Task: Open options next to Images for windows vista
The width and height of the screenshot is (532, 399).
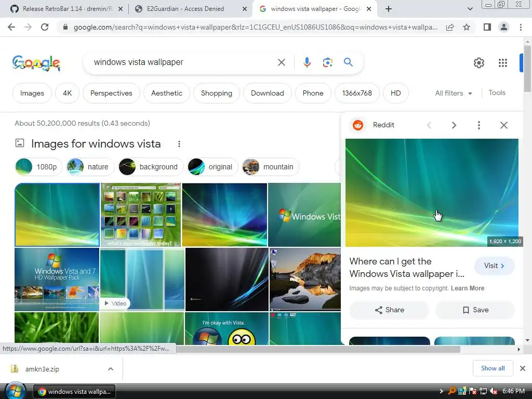Action: click(x=179, y=144)
